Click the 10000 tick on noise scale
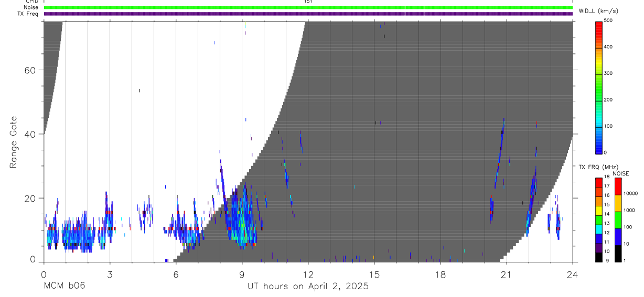 tap(630, 193)
